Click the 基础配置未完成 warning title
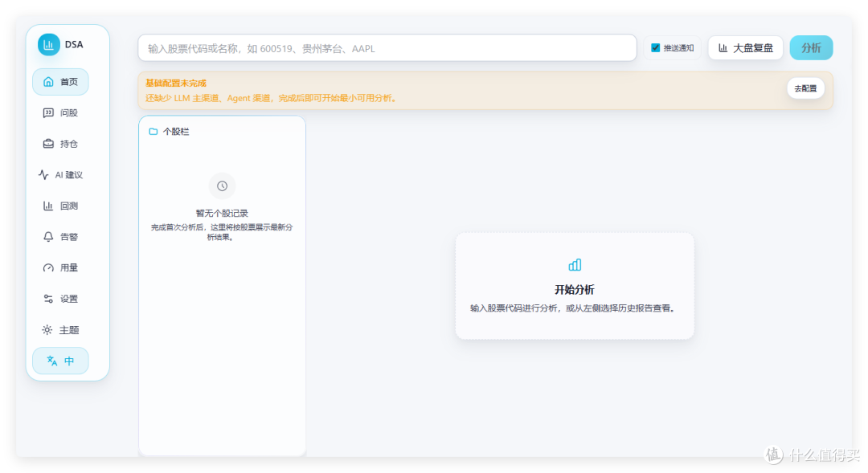The width and height of the screenshot is (868, 473). [x=175, y=83]
